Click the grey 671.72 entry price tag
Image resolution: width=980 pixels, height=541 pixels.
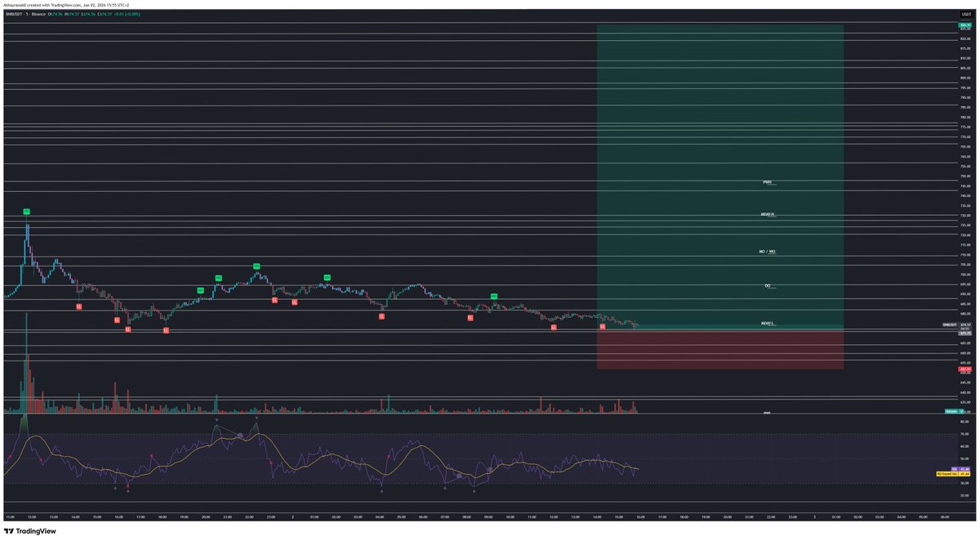click(x=964, y=333)
